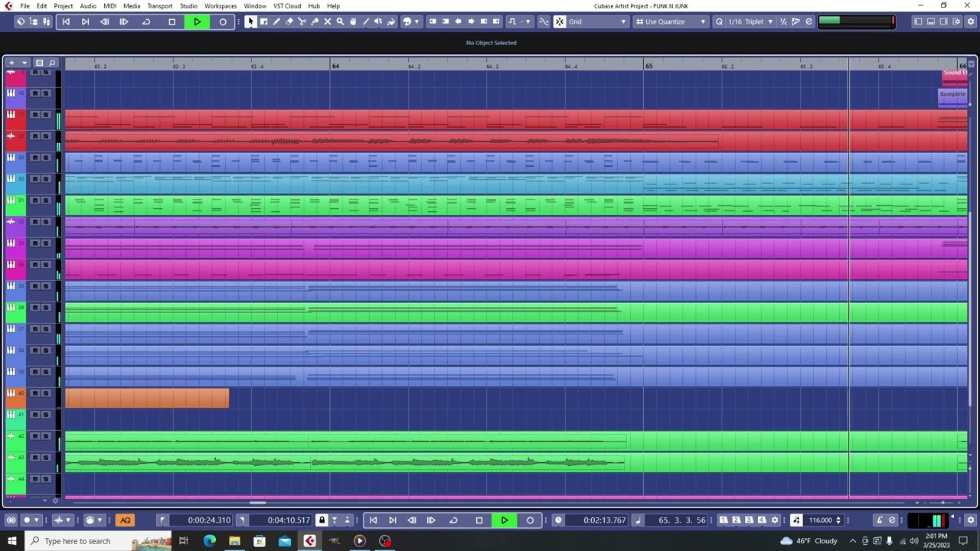This screenshot has height=551, width=980.
Task: Toggle Show/Hide Left Zone
Action: pyautogui.click(x=918, y=21)
